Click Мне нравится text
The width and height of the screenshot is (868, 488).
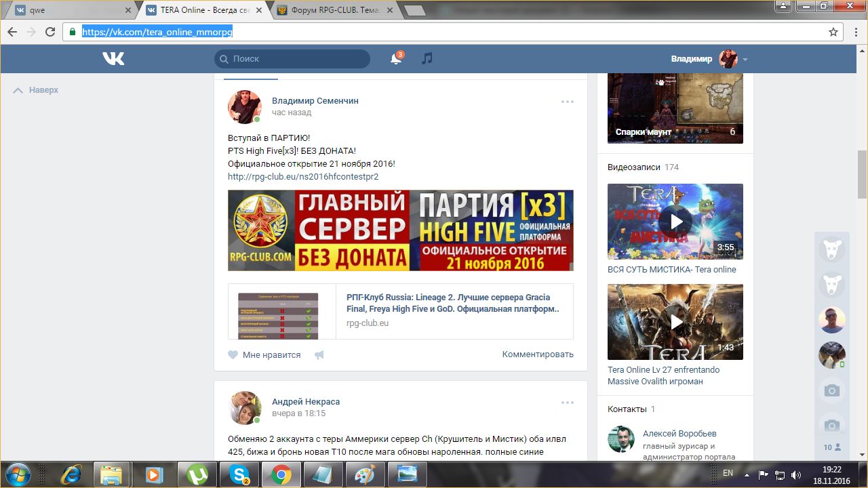coord(271,354)
